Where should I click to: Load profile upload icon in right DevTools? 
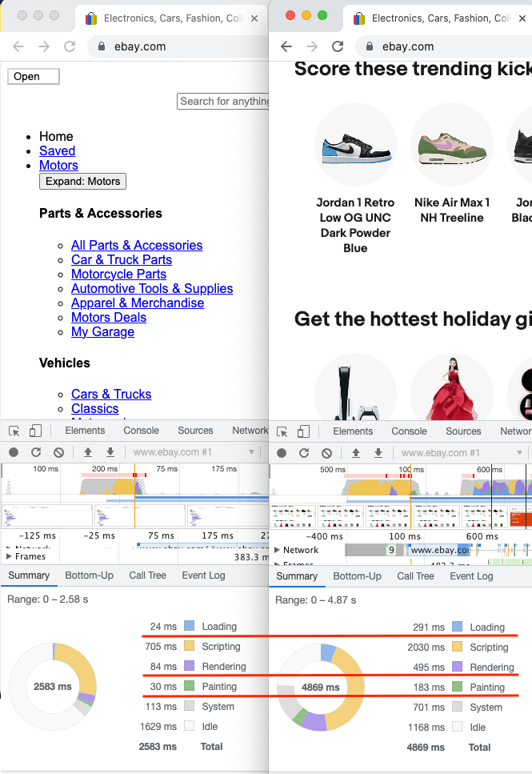click(356, 453)
